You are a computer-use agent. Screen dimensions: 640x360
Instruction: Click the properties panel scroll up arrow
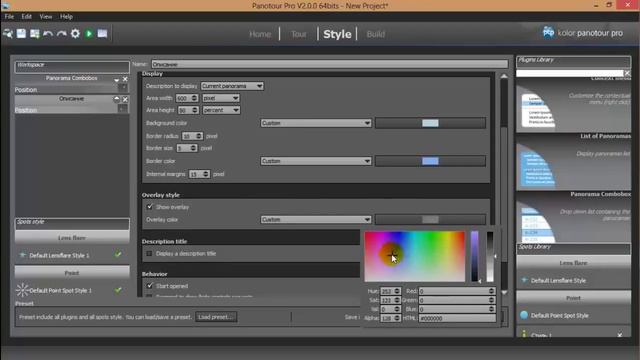(504, 76)
